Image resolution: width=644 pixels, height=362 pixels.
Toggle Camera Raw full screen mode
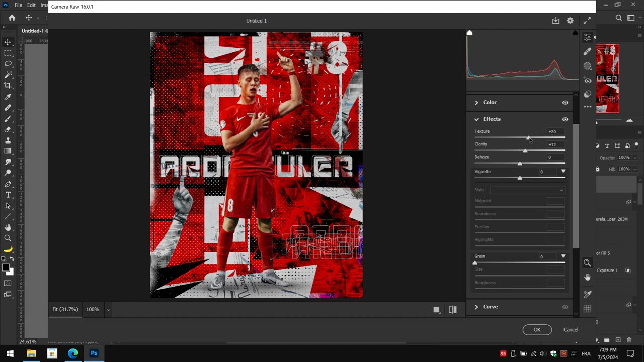[x=587, y=21]
